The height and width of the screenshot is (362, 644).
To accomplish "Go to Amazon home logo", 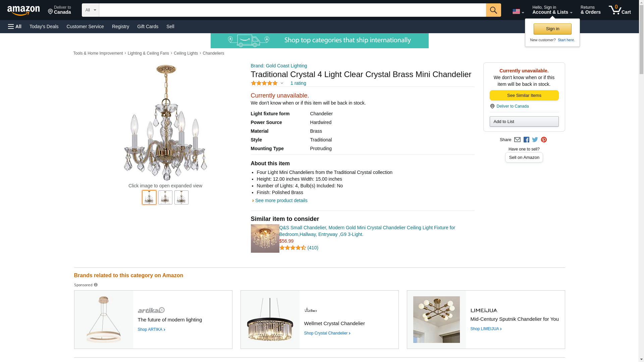I will (x=23, y=10).
